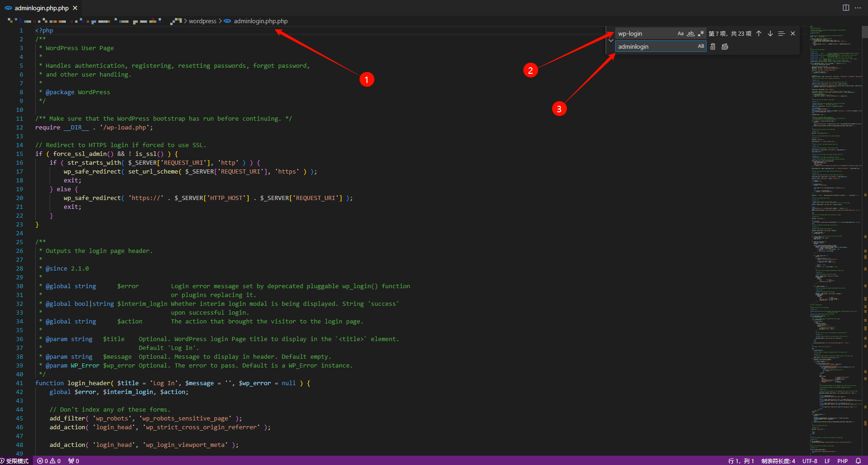This screenshot has width=868, height=465.
Task: Change the UTF-8 file encoding
Action: [810, 461]
